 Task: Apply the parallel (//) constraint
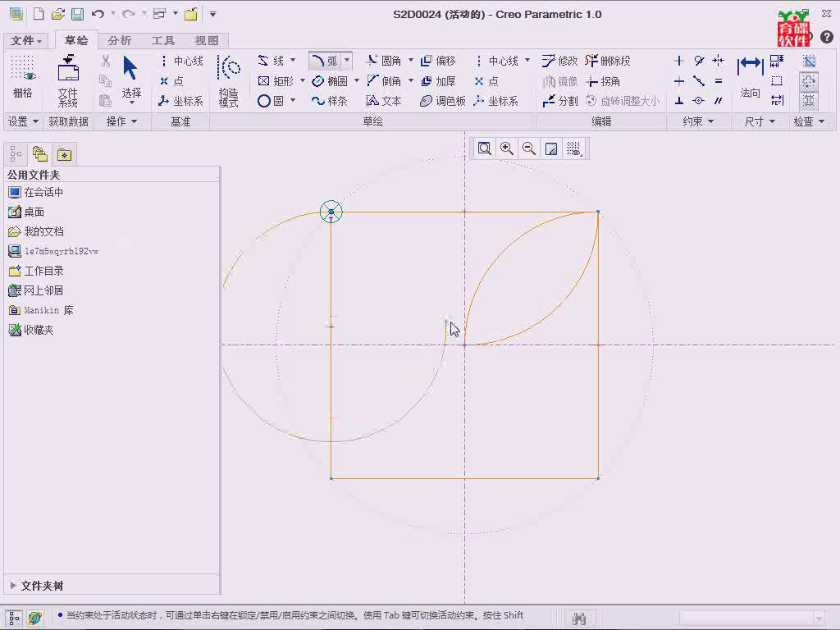click(x=719, y=101)
